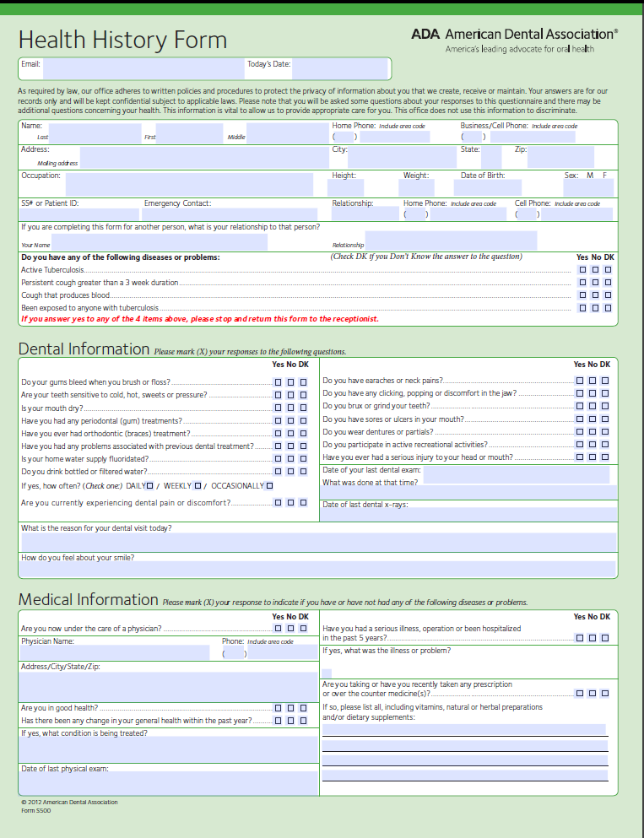Check No for clicking or popping jaw
The height and width of the screenshot is (838, 644).
[x=593, y=393]
